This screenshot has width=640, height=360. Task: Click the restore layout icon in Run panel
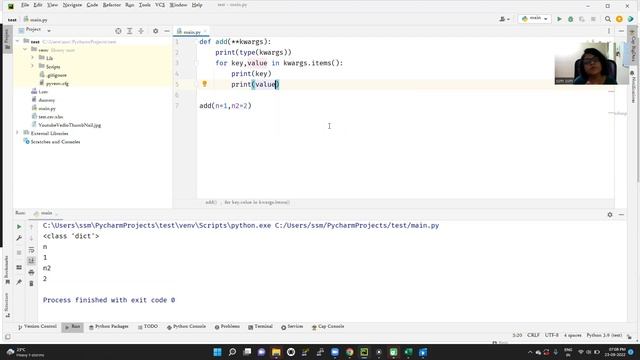19,267
